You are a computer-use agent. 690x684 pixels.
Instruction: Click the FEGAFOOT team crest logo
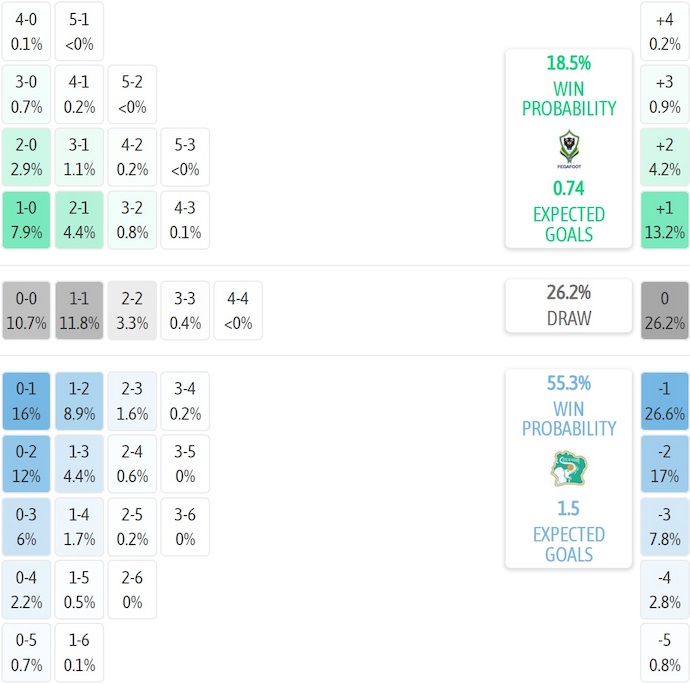pyautogui.click(x=568, y=148)
